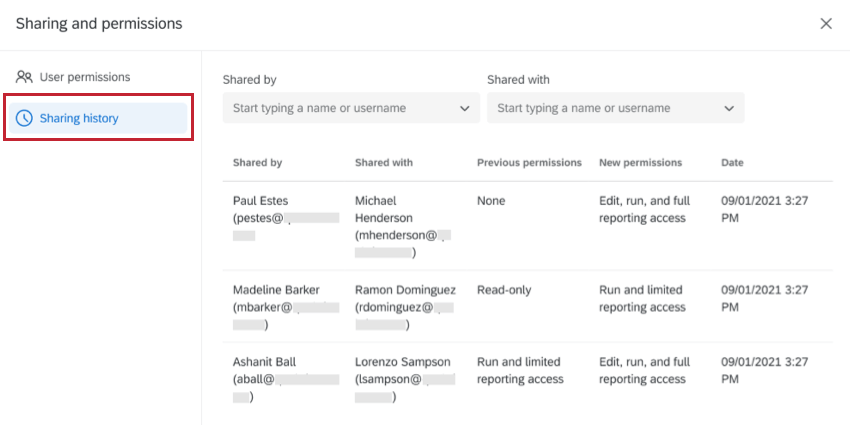Focus the Shared with search field

604,108
